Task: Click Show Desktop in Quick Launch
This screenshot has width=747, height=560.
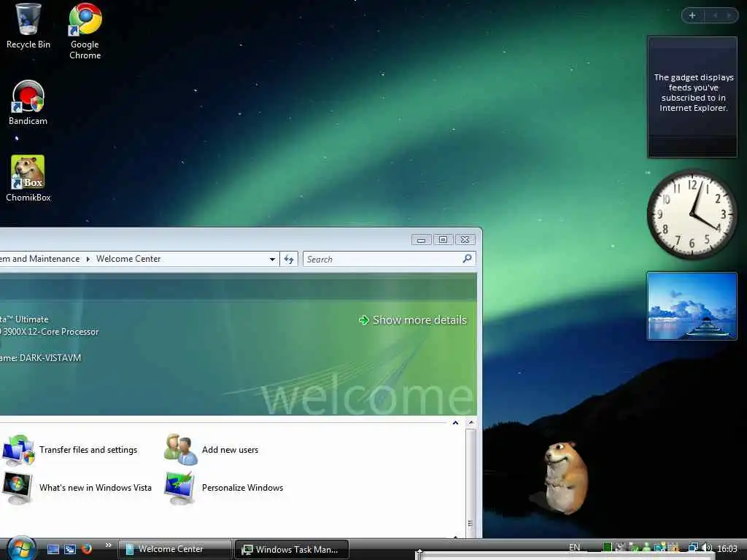Action: [x=53, y=549]
